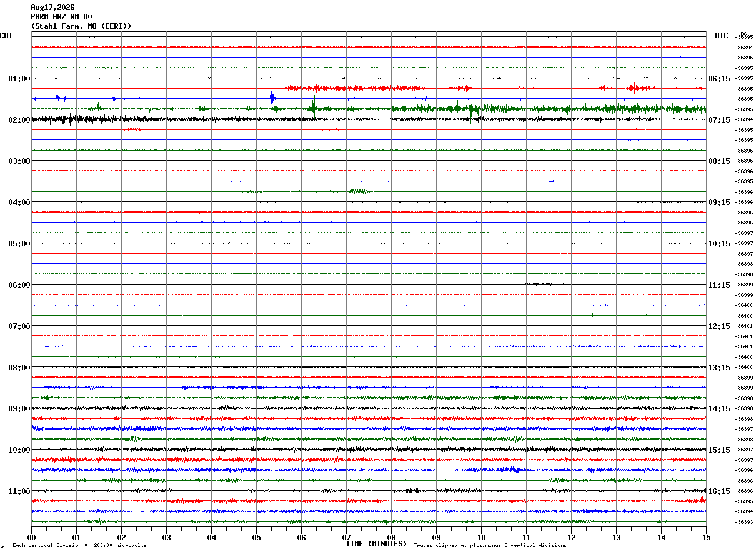Click the TIME (MINUTES) axis label
The height and width of the screenshot is (554, 756).
(376, 544)
